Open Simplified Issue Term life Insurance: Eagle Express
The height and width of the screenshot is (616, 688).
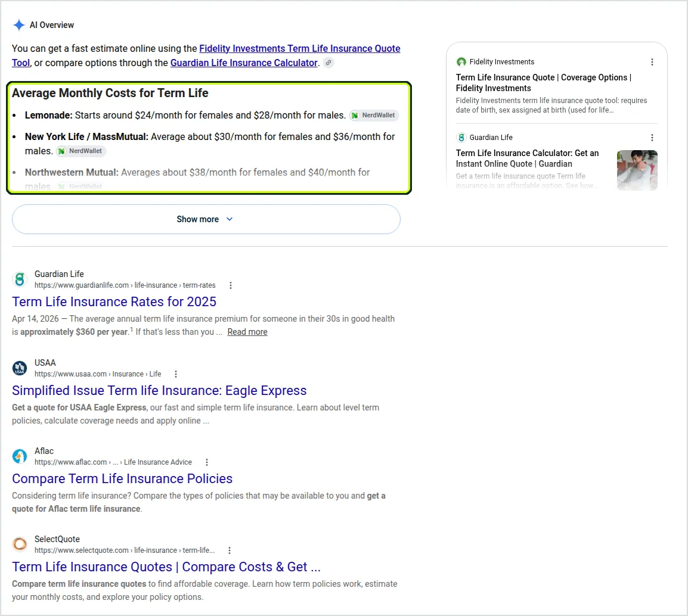coord(159,390)
